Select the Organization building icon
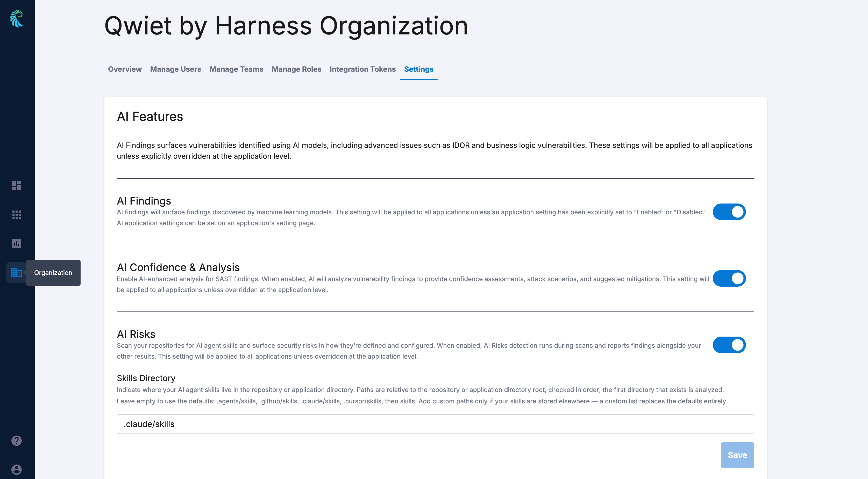Viewport: 868px width, 479px height. click(x=17, y=272)
